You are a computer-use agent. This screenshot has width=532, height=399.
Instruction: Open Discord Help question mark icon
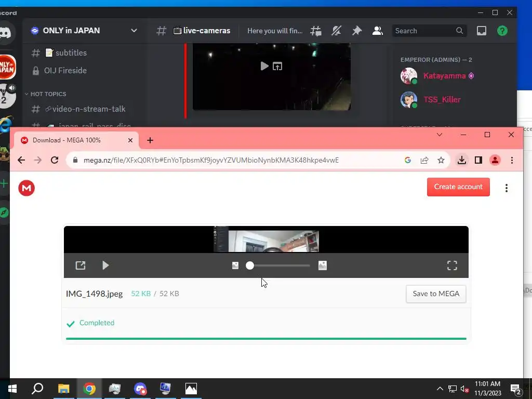pos(502,31)
